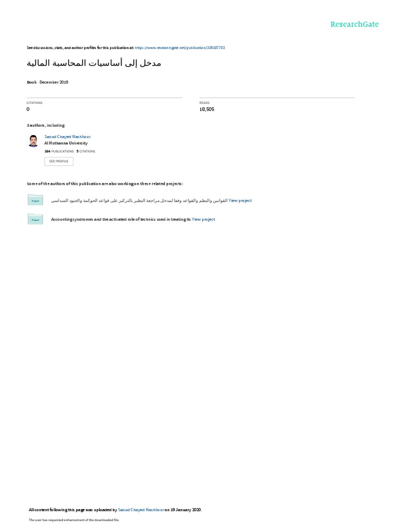
Task: Open View project for Accounting syndromes
Action: [x=203, y=220]
